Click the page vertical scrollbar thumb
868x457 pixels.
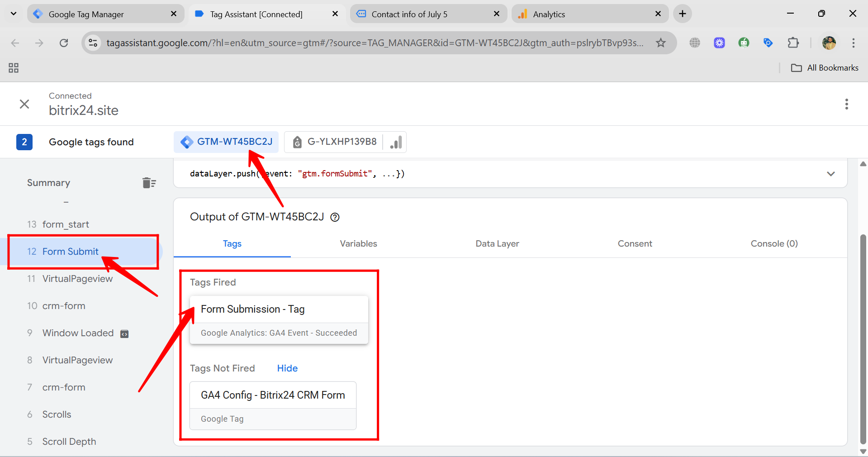click(863, 339)
